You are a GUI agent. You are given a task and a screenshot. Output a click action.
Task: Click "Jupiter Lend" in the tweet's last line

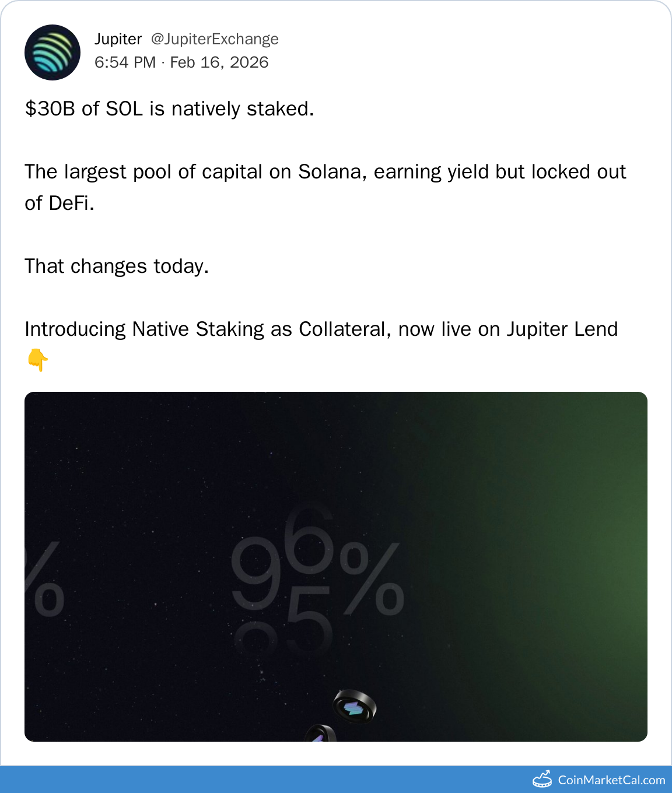tap(562, 329)
